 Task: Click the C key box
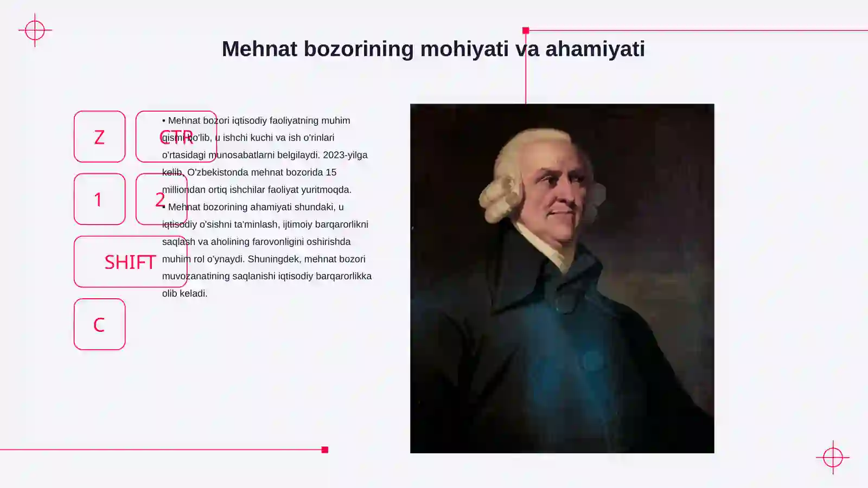(x=99, y=324)
